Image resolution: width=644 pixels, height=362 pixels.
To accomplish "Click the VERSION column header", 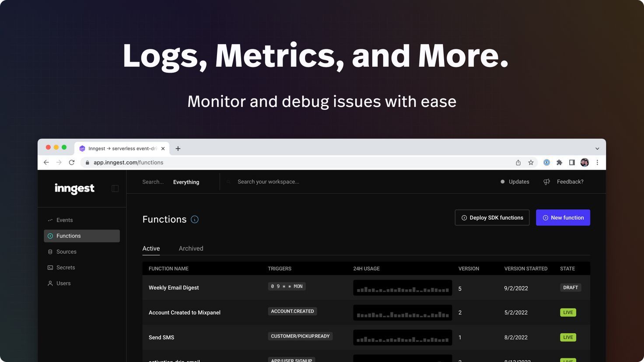I will click(469, 268).
